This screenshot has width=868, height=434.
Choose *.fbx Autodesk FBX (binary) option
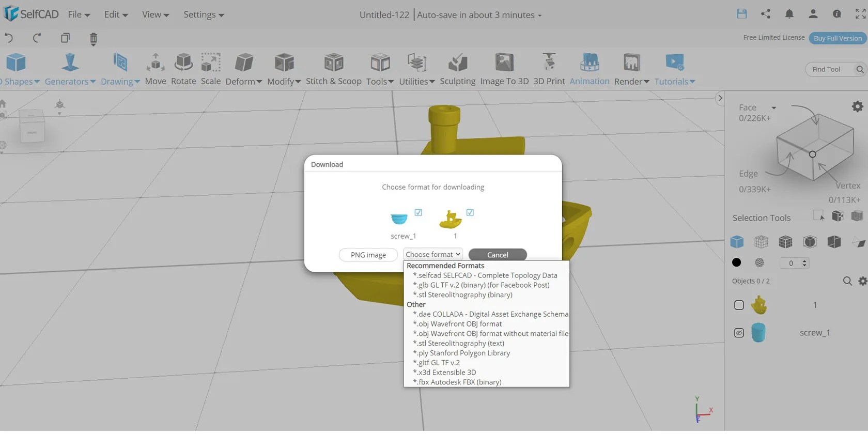click(x=486, y=382)
